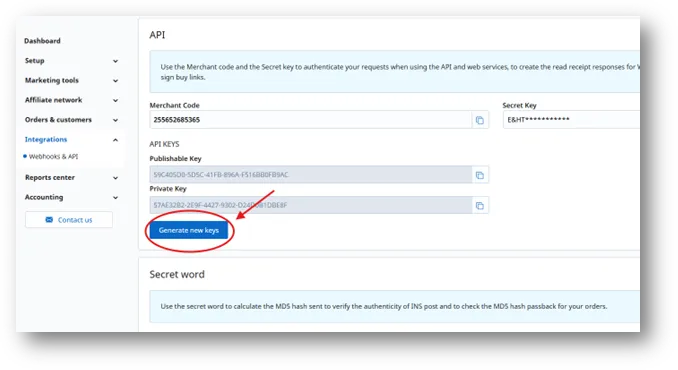Open the Dashboard page

click(42, 41)
